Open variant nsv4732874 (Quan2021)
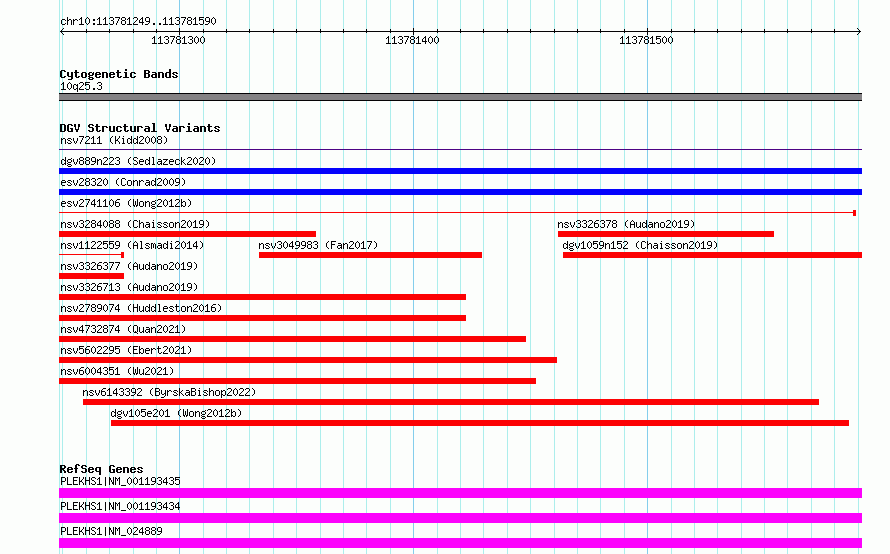Image resolution: width=890 pixels, height=554 pixels. tap(123, 329)
